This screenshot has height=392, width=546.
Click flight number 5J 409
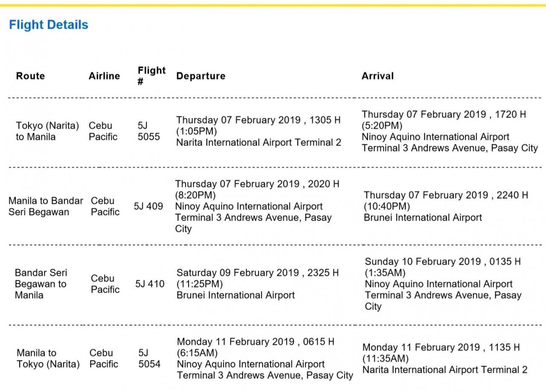click(x=148, y=206)
